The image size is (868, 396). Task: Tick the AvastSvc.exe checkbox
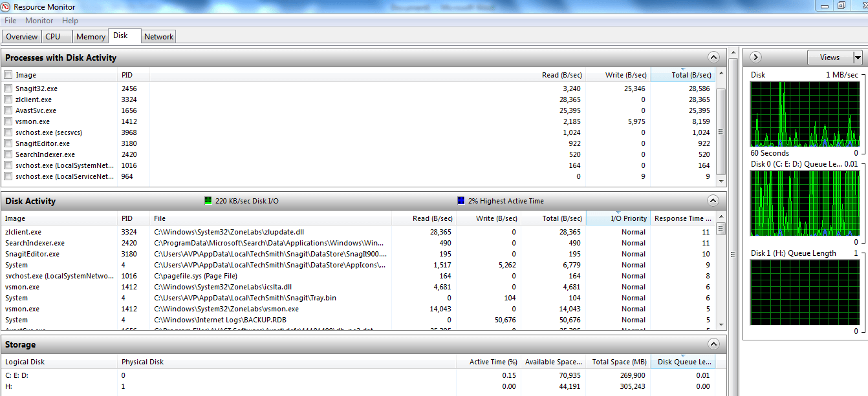(8, 110)
